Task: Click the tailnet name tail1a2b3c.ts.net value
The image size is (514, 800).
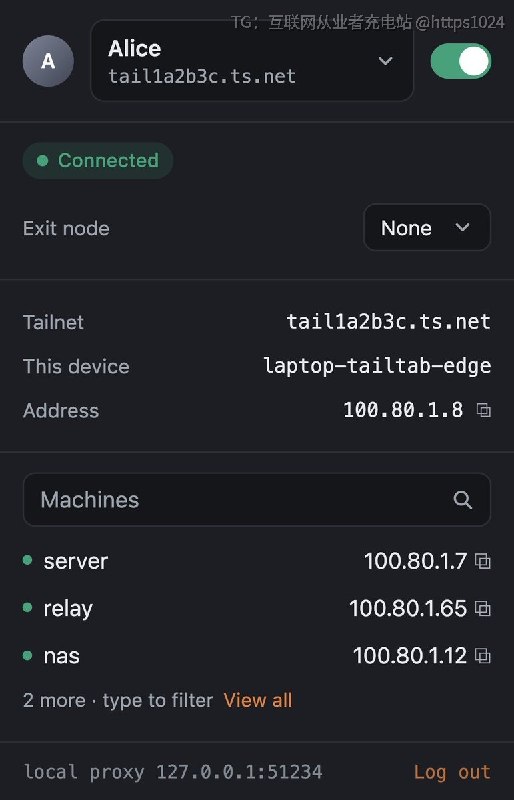Action: point(388,321)
